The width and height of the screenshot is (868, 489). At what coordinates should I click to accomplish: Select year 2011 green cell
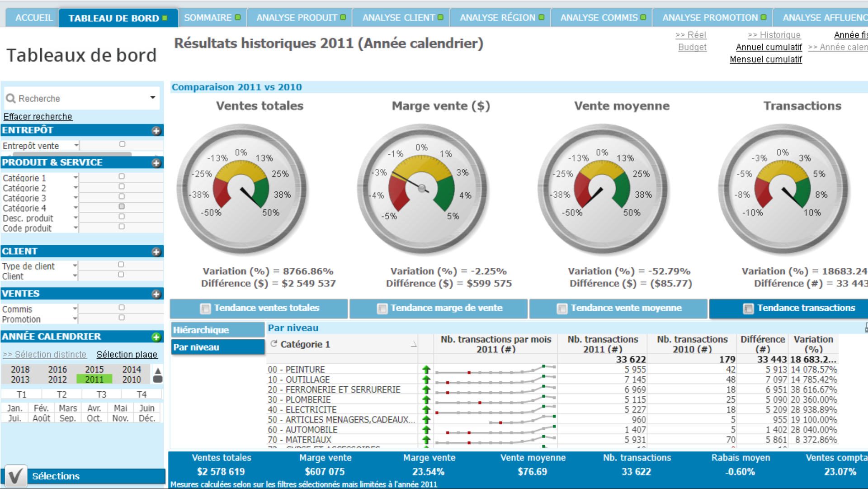94,380
